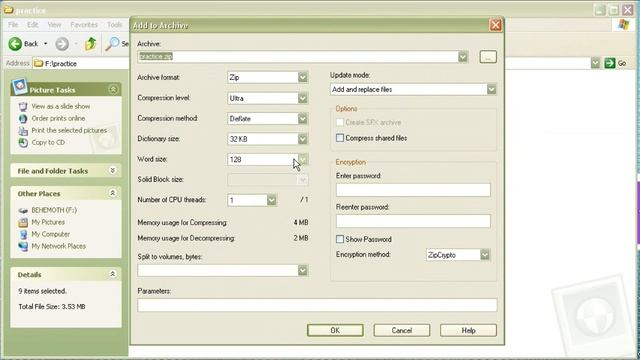Screen dimensions: 640x360
Task: Click the View as a slide show icon
Action: 23,107
